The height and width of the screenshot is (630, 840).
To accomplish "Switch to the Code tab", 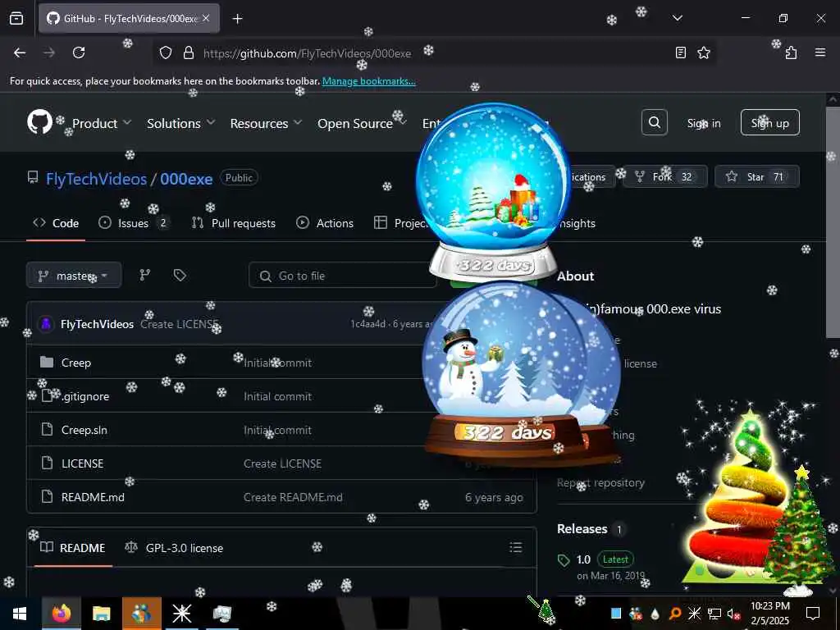I will [56, 223].
